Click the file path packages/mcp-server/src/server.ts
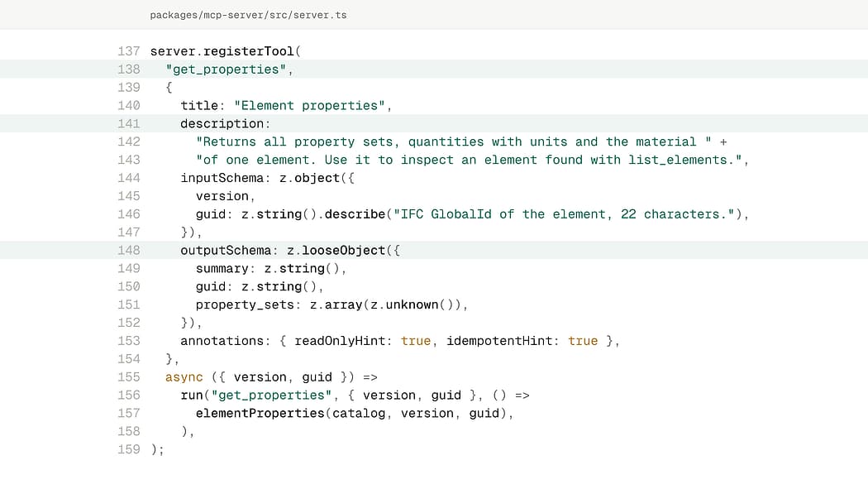This screenshot has height=489, width=868. 248,15
